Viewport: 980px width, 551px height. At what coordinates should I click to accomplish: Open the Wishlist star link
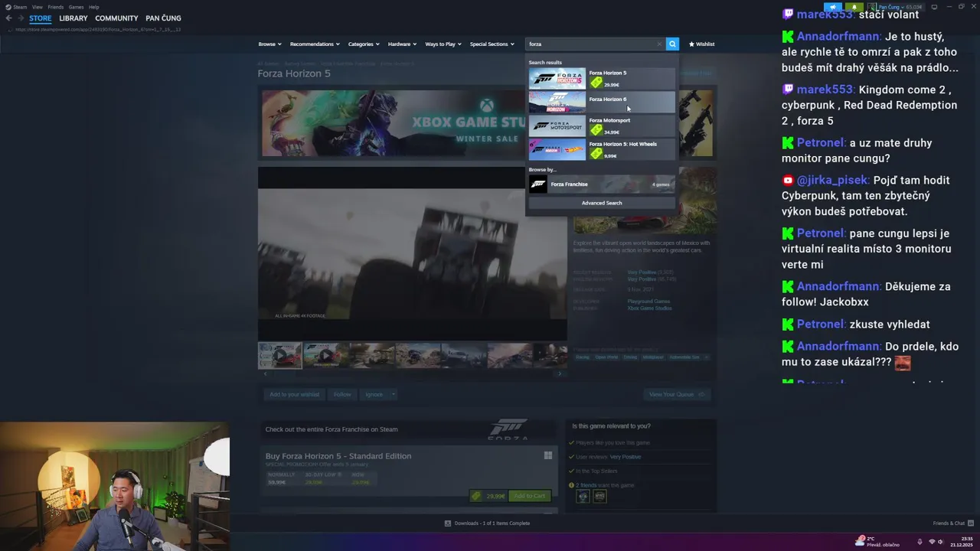click(701, 44)
